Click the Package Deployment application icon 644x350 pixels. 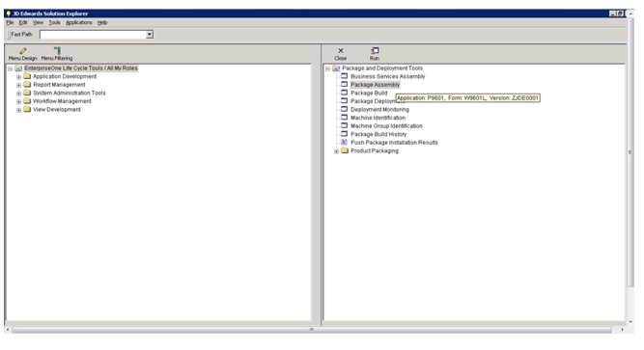click(345, 101)
